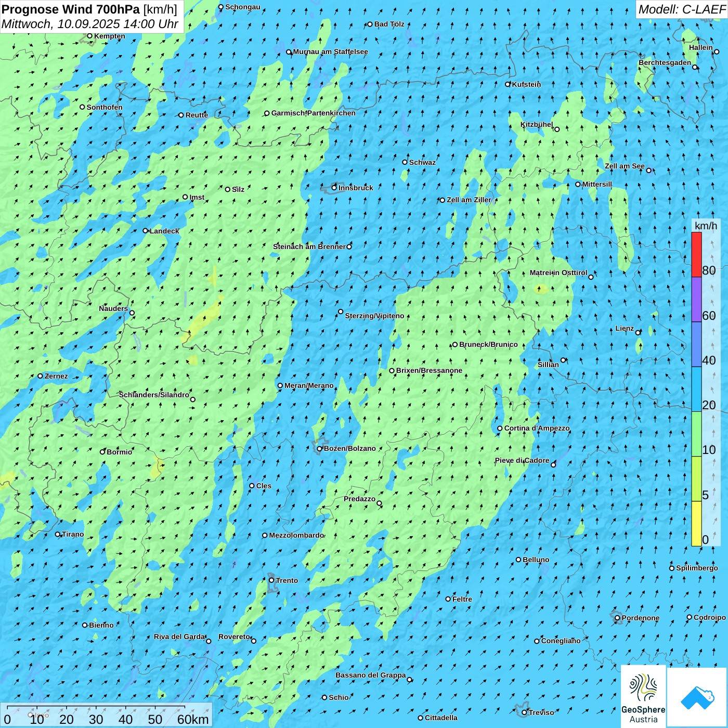Click the 'Sonthofen' town label
Image resolution: width=728 pixels, height=728 pixels.
[105, 107]
